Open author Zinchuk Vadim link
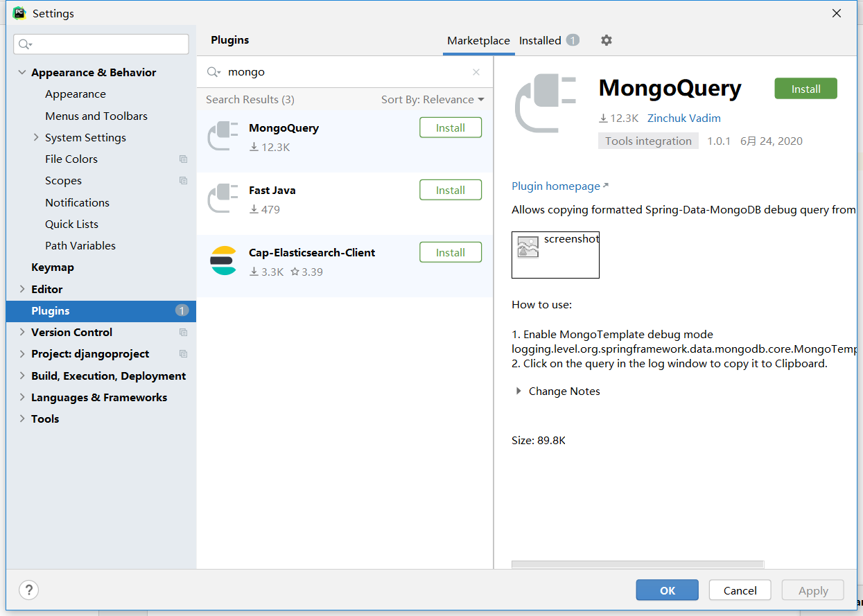 pos(684,118)
